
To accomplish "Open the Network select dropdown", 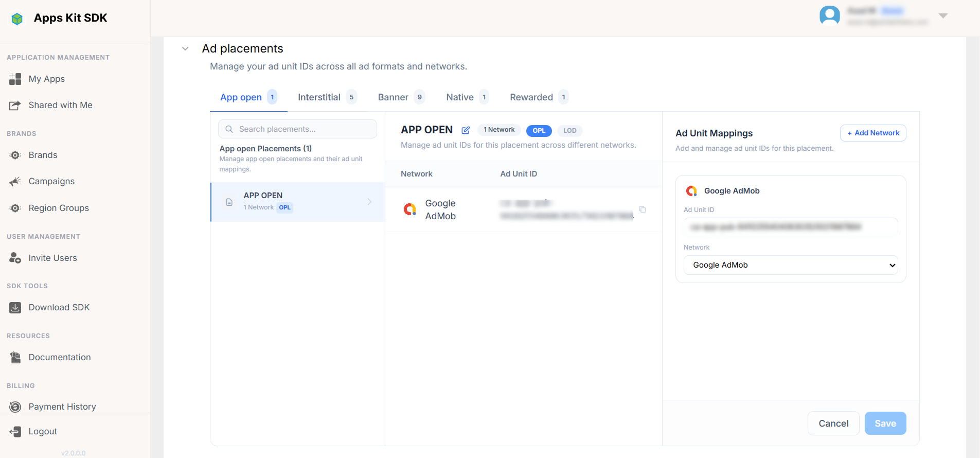I will pos(791,265).
